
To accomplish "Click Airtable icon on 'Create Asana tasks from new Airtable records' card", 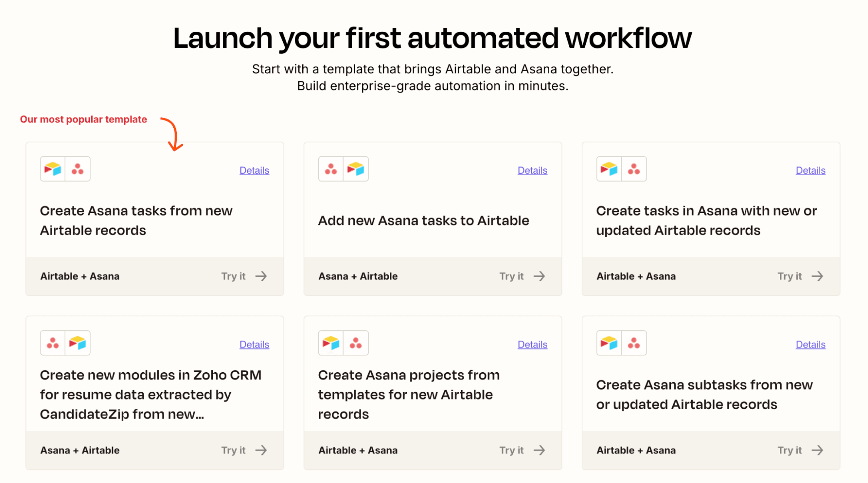I will (x=53, y=169).
